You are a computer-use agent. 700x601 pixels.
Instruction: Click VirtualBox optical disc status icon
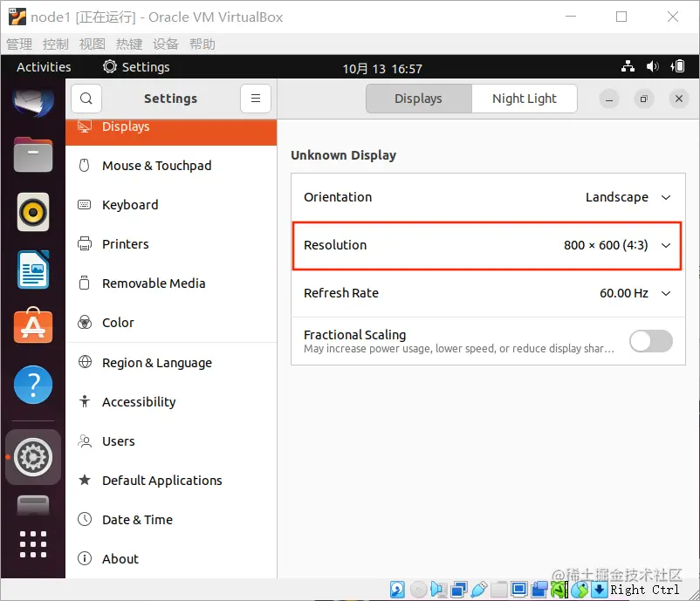419,590
